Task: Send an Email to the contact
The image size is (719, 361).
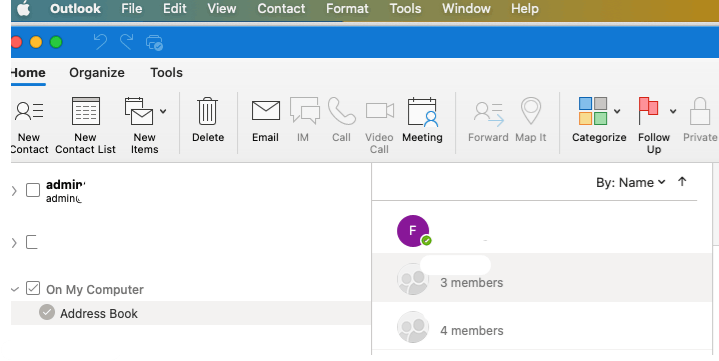Action: pos(265,120)
